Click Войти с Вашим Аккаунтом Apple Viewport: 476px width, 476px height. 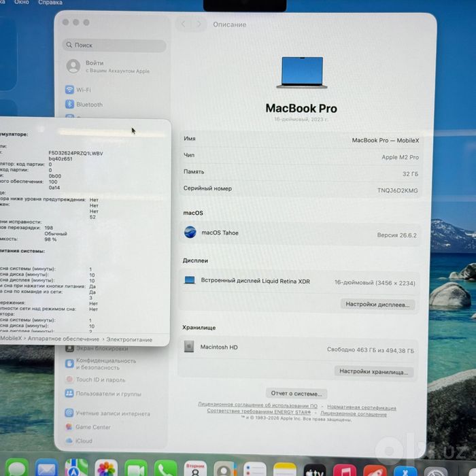(x=108, y=67)
